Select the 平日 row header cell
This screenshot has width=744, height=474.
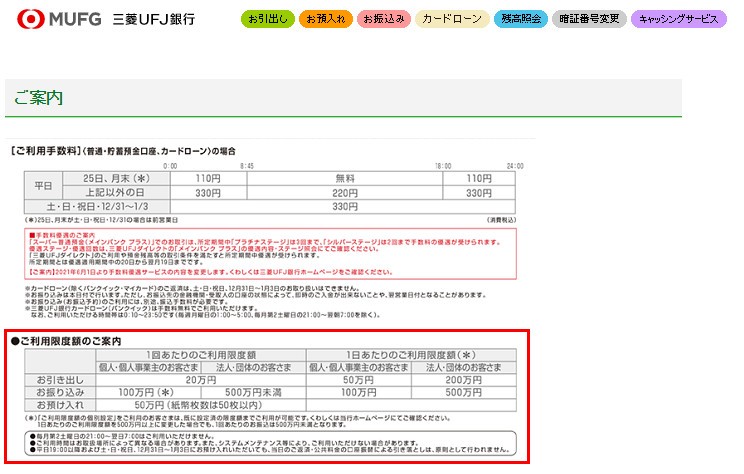(x=43, y=186)
